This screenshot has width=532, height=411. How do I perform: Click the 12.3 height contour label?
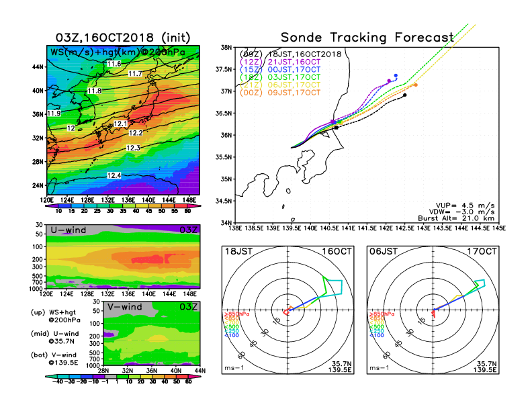[133, 148]
